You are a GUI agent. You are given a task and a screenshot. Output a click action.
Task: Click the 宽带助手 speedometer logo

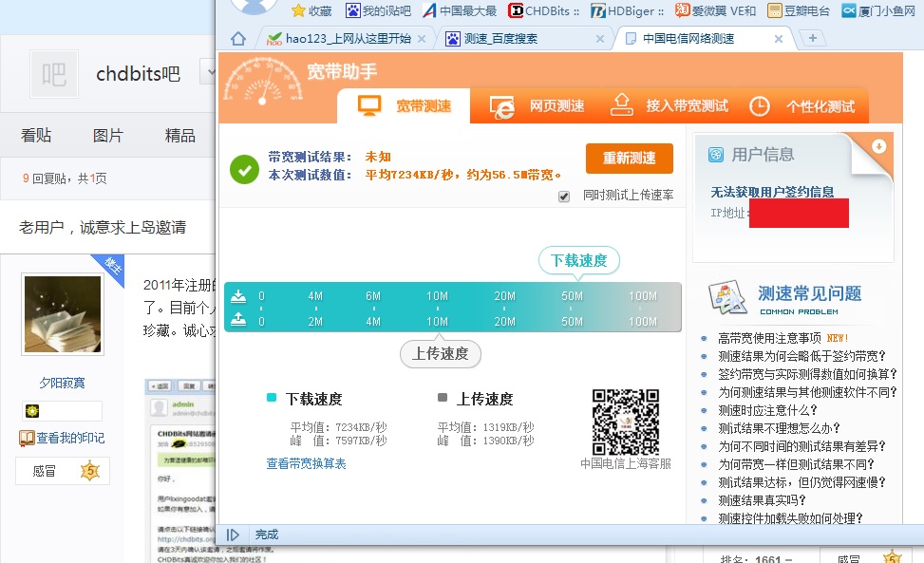[x=263, y=82]
